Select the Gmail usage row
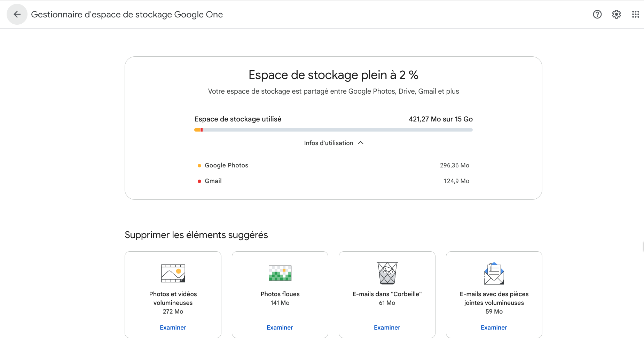Image resolution: width=644 pixels, height=355 pixels. (x=333, y=181)
